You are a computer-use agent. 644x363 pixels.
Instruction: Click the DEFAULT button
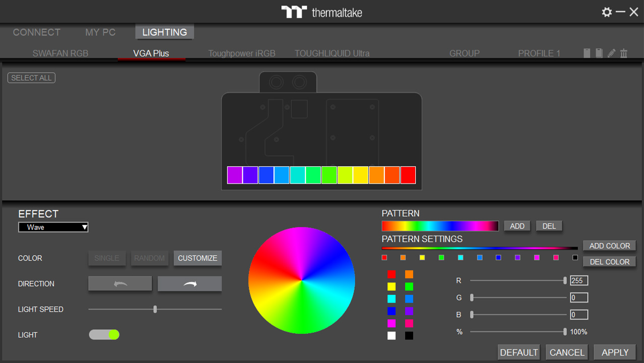pos(519,352)
